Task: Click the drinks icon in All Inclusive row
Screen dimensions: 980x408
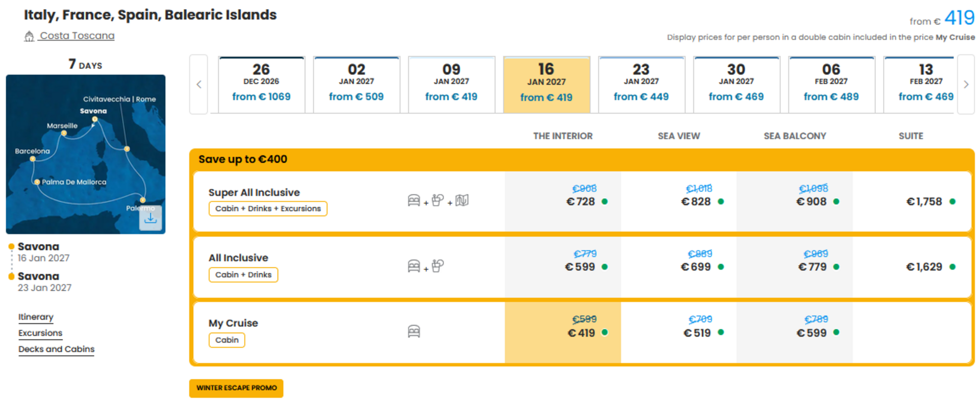Action: (x=438, y=266)
